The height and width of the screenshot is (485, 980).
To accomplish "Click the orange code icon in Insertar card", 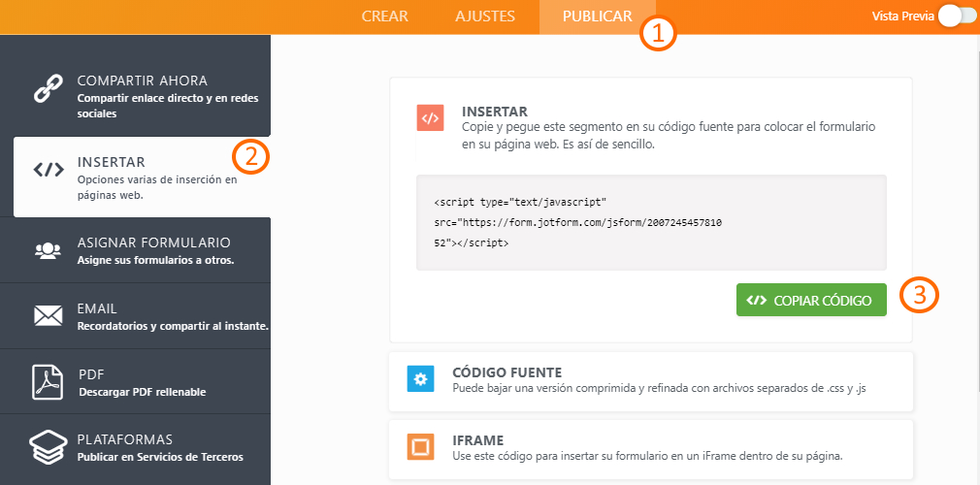I will tap(431, 117).
